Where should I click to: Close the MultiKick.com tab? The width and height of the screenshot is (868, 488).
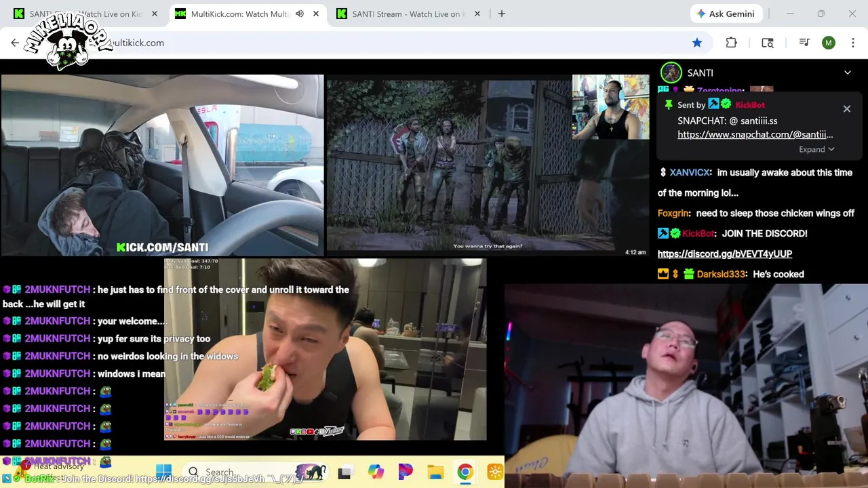316,14
